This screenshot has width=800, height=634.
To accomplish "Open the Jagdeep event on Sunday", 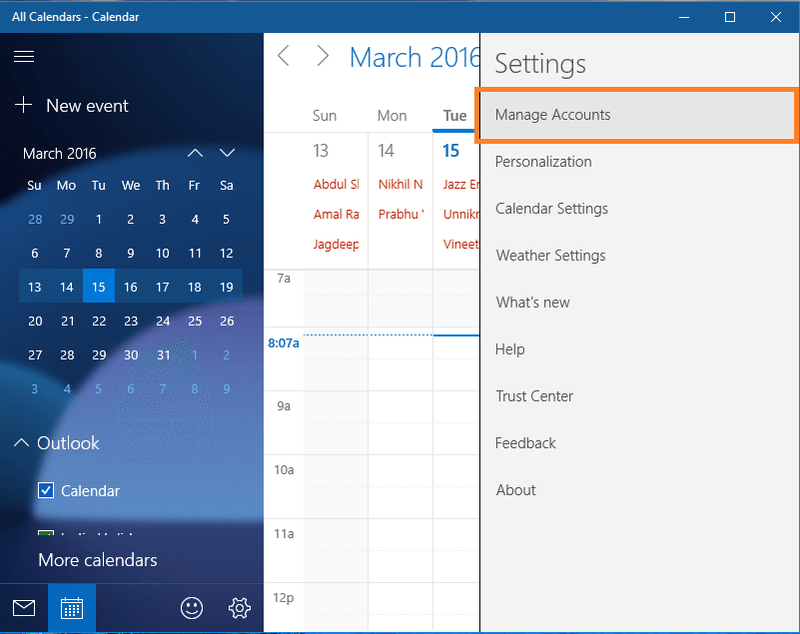I will coord(336,244).
